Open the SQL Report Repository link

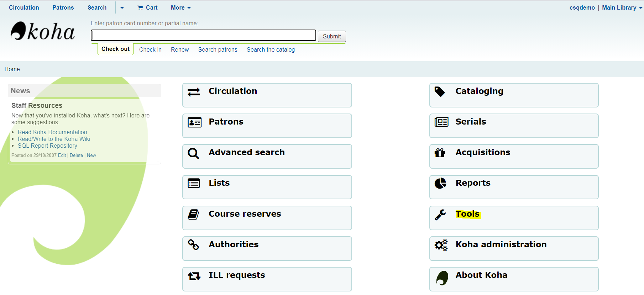click(x=47, y=146)
